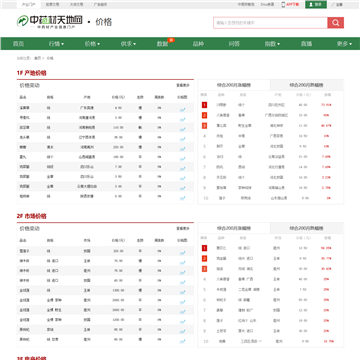The height and width of the screenshot is (360, 360).
Task: Click the 2F 市场价格 section heading
Action: 32,216
